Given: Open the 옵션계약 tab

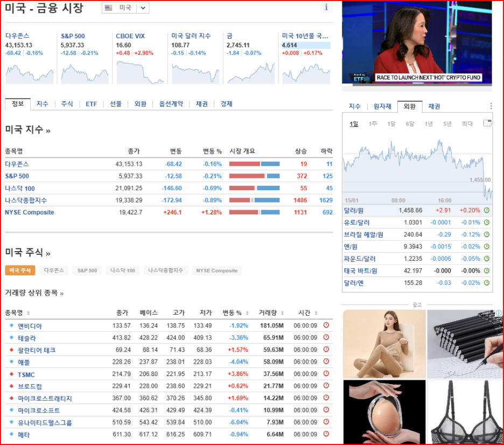Looking at the screenshot, I should (171, 104).
